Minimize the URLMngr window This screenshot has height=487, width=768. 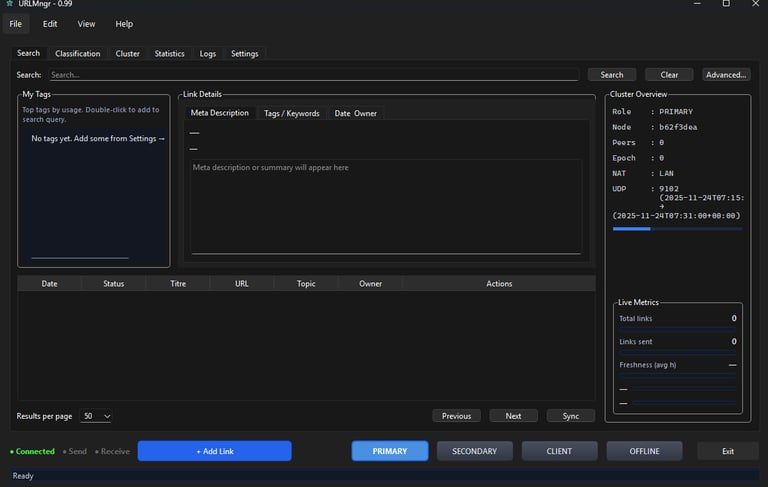click(x=697, y=4)
